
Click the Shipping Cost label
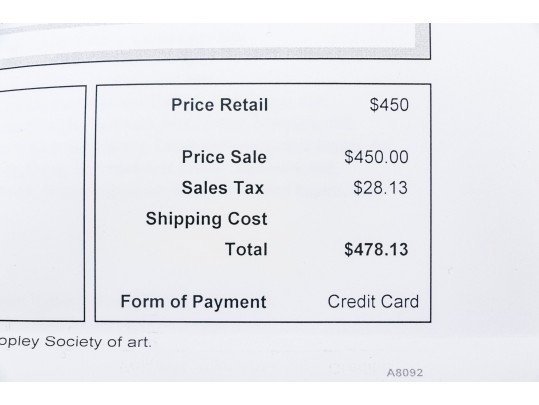(x=207, y=219)
